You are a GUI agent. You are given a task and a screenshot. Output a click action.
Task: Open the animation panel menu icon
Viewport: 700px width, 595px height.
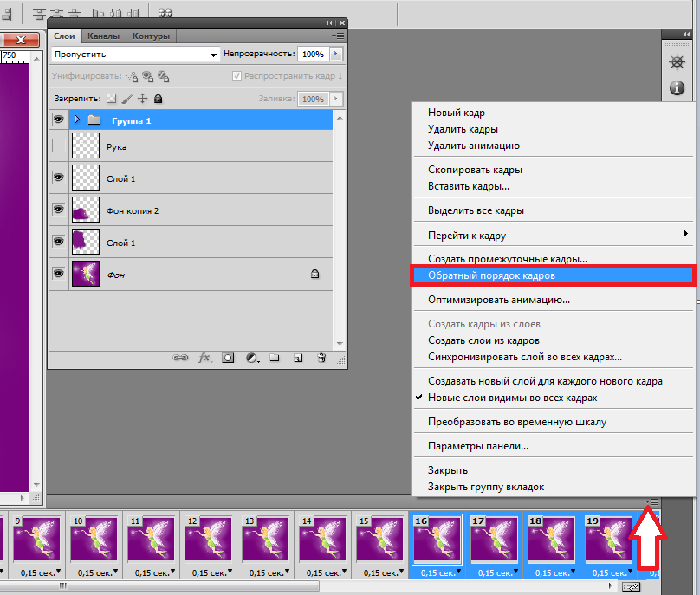tap(652, 502)
